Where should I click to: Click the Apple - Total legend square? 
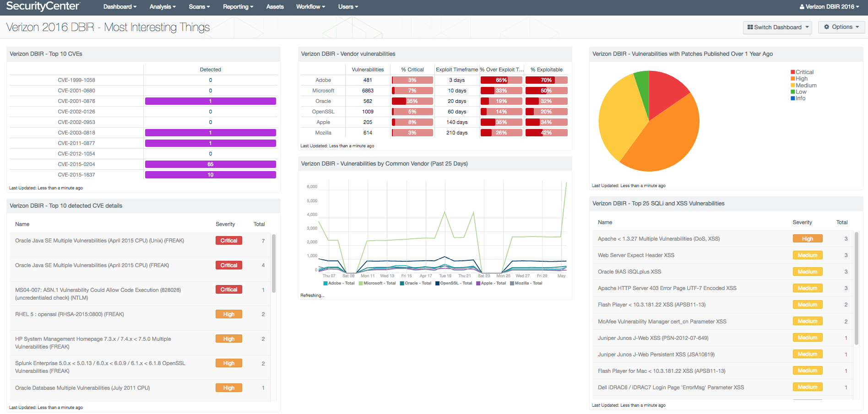coord(478,284)
